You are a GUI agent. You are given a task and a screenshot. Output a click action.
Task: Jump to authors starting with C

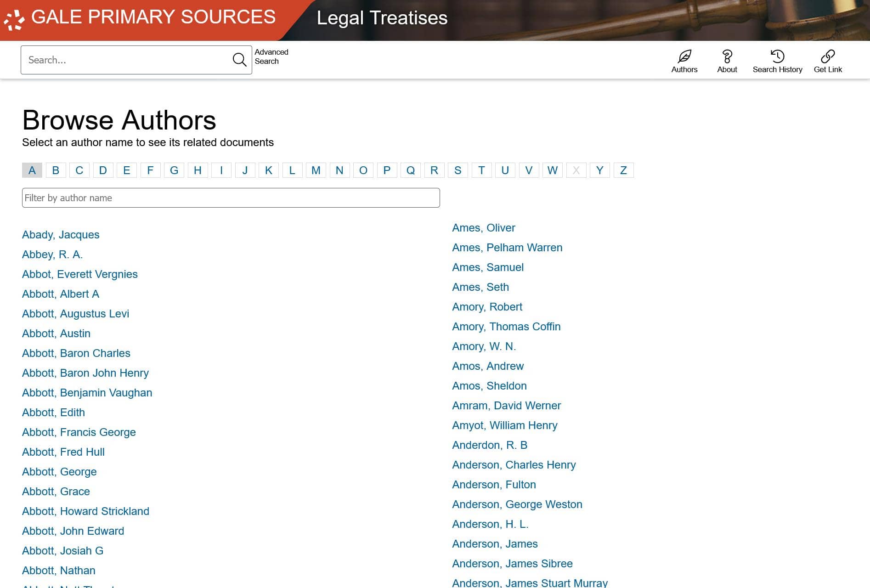pyautogui.click(x=79, y=170)
